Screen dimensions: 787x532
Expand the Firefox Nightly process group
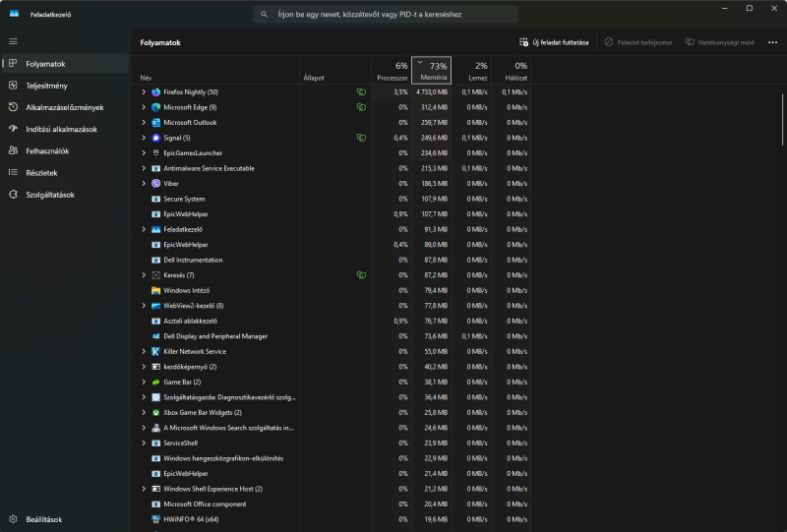pos(144,91)
